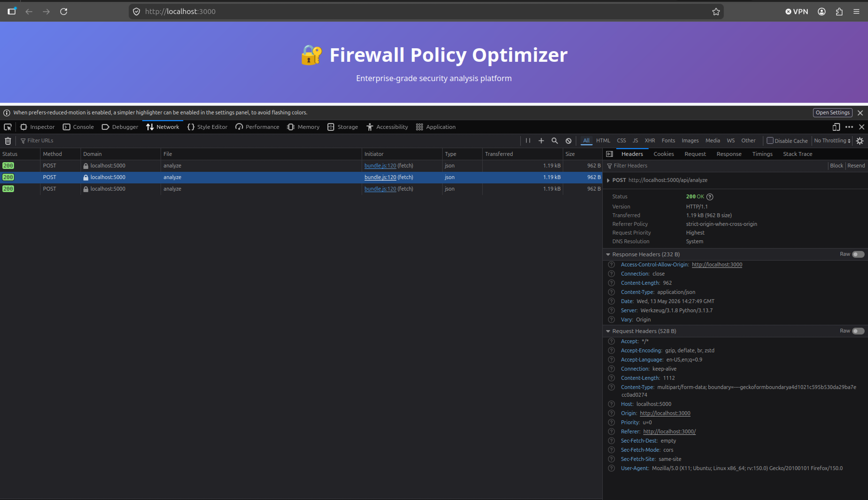Screen dimensions: 868x500
Task: Reload the page in browser toolbar
Action: coord(64,12)
